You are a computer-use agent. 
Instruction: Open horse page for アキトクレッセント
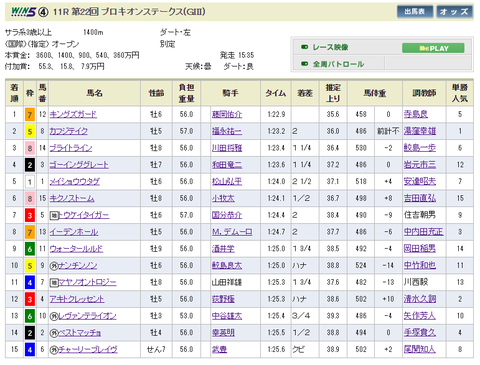click(x=77, y=299)
